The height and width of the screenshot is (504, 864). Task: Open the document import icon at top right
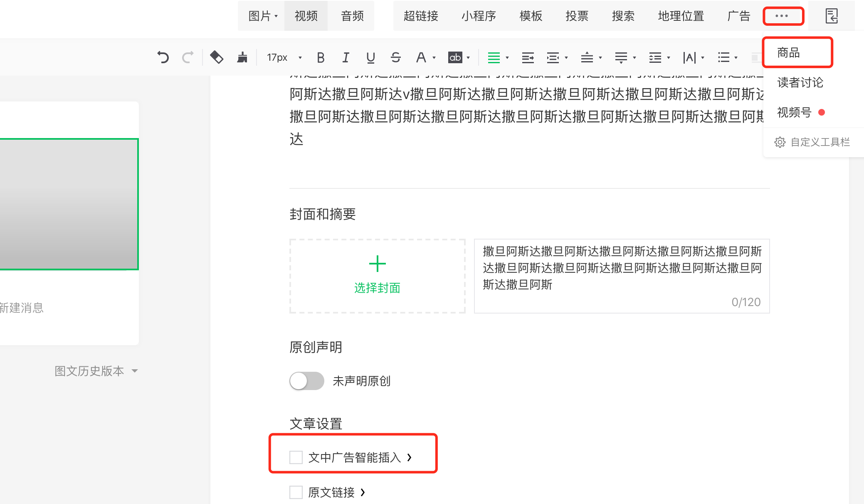pos(831,16)
